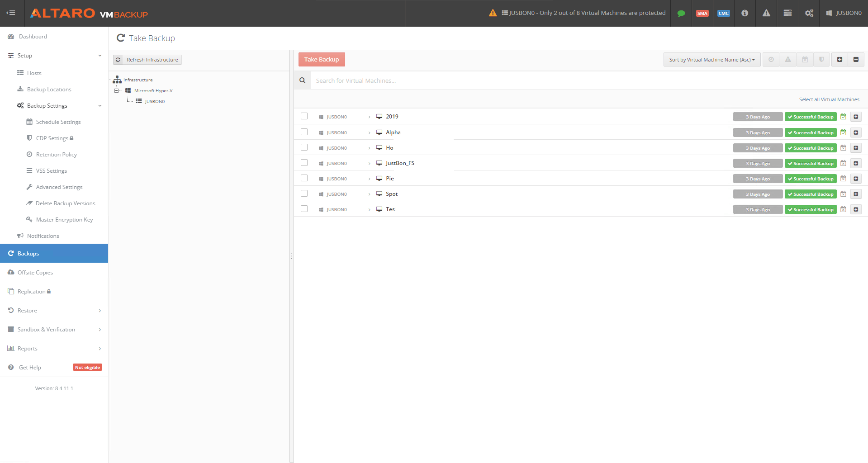This screenshot has height=463, width=868.
Task: Open the settings gears icon in header
Action: coord(809,13)
